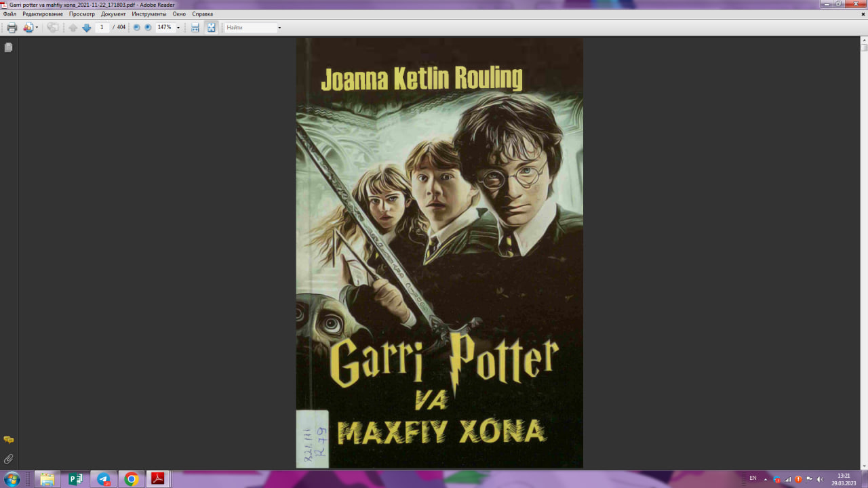Toggle the volume icon in system tray

click(819, 479)
